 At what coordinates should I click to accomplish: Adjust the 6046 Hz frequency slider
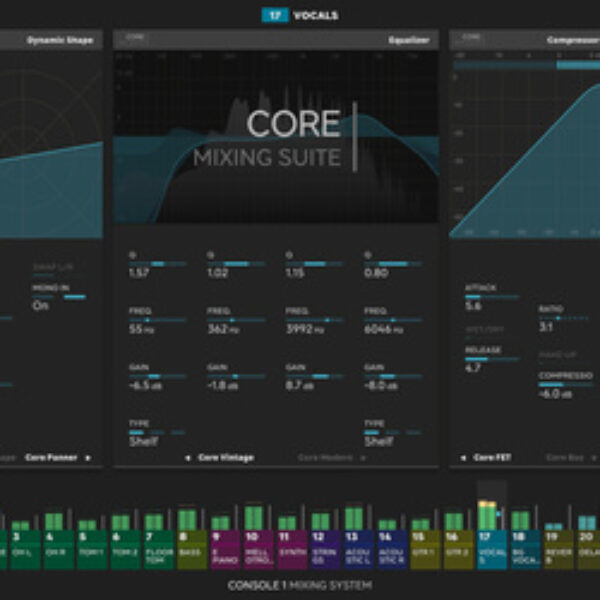point(393,320)
